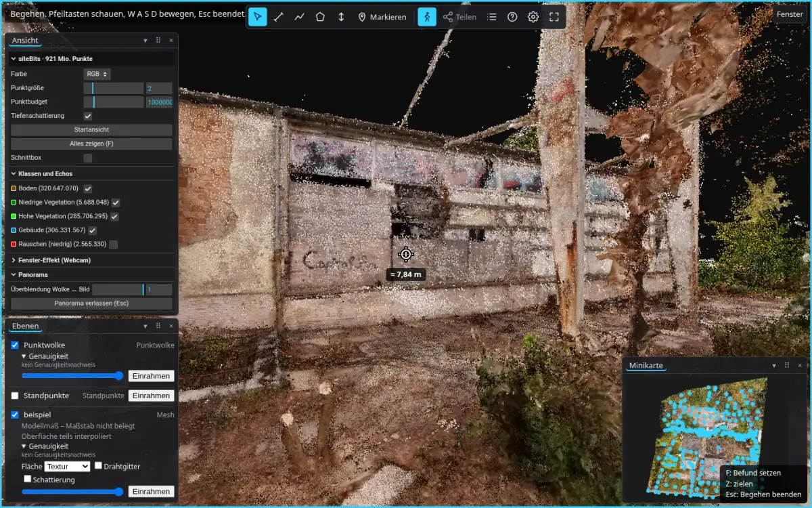Uncheck the Boden class checkbox
Image resolution: width=812 pixels, height=508 pixels.
(x=88, y=188)
